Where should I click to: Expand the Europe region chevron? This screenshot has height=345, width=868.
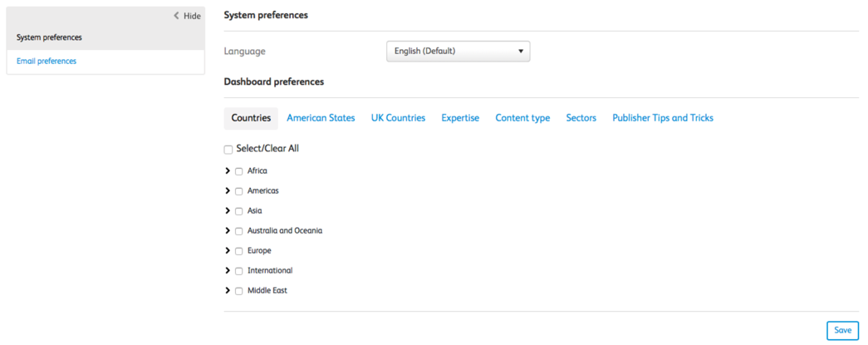228,251
